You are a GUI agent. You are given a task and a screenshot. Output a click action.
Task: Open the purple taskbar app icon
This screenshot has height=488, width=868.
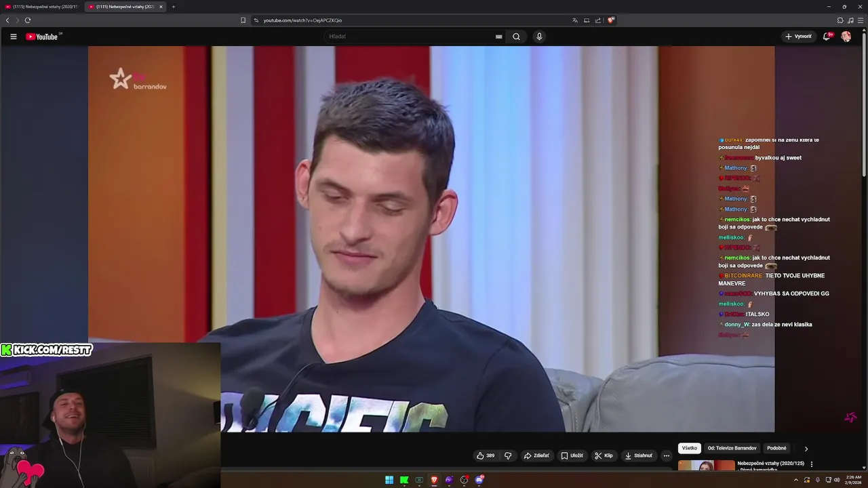[x=449, y=480]
